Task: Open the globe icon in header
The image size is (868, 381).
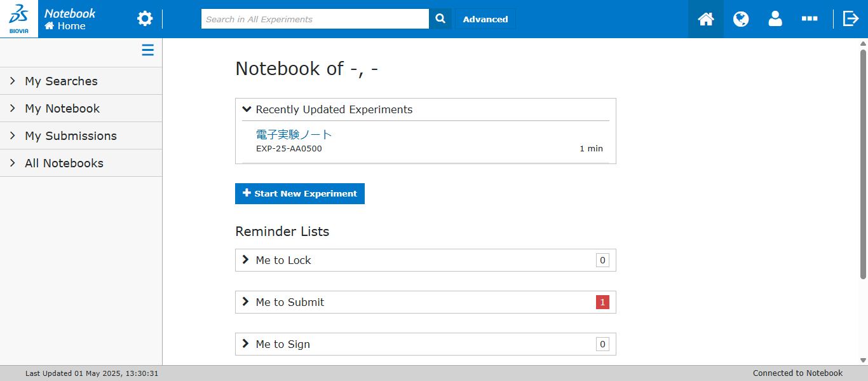Action: [741, 19]
